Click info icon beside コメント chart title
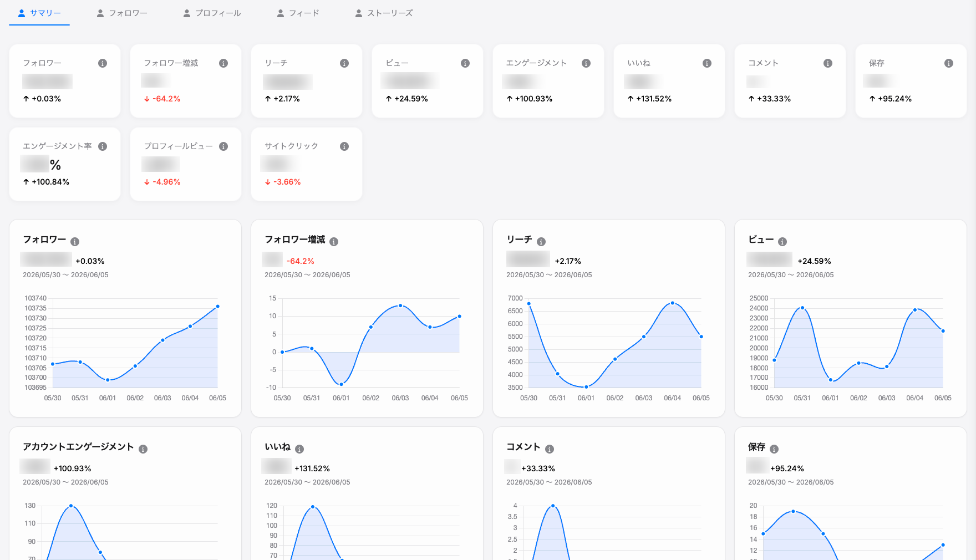976x560 pixels. 550,449
